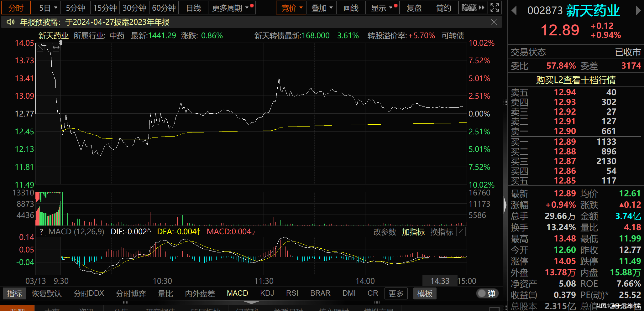Select the 量比 indicator
This screenshot has width=644, height=311.
pos(165,293)
